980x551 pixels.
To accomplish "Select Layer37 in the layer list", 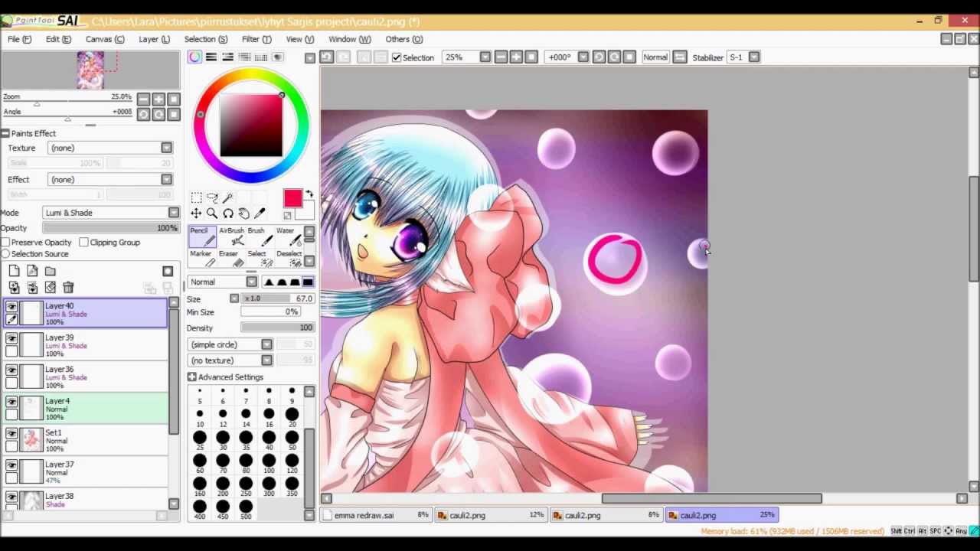I will click(x=86, y=472).
